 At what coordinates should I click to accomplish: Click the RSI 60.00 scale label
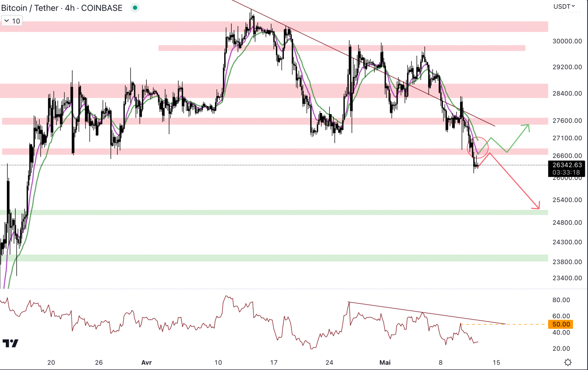point(561,316)
